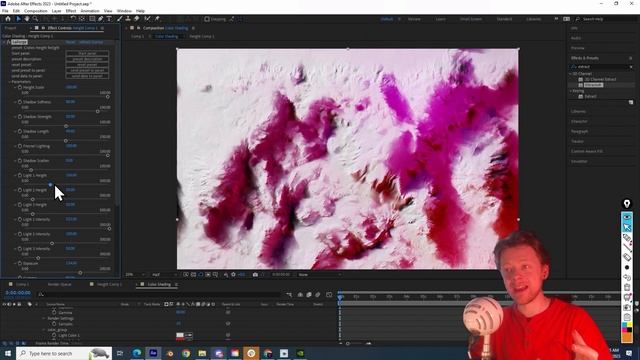The image size is (640, 360).
Task: Collapse the Height Scale property twirl
Action: [15, 87]
